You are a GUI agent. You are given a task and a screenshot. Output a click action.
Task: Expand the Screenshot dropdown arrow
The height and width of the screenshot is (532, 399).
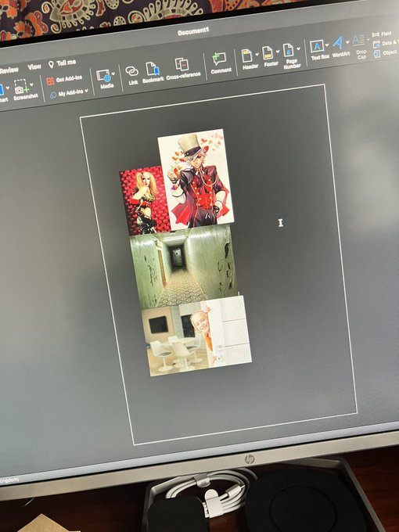[31, 84]
